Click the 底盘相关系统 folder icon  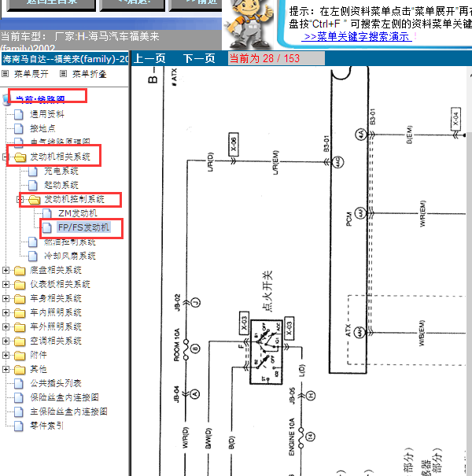20,271
